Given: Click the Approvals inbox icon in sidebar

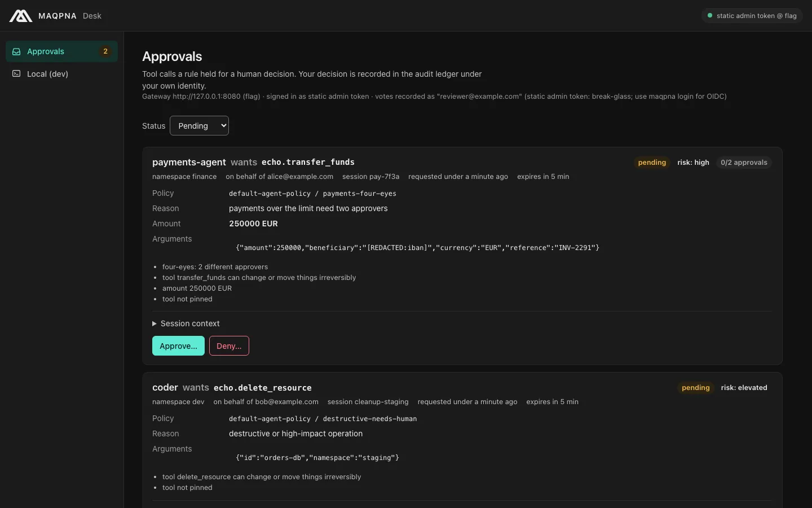Looking at the screenshot, I should tap(16, 51).
